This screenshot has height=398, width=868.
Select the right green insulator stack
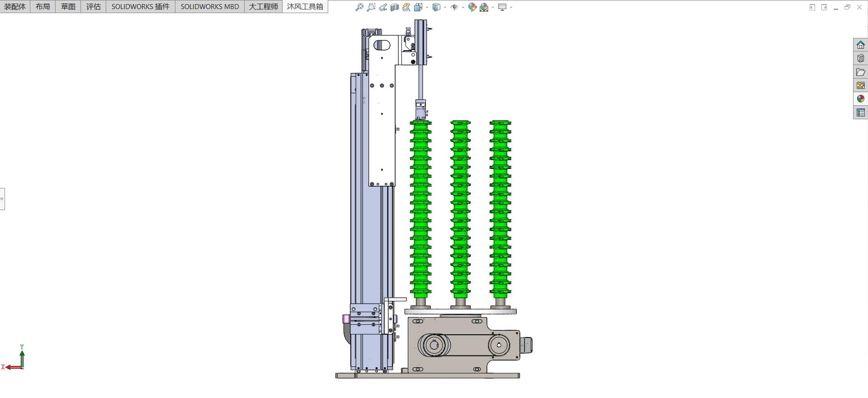click(x=500, y=209)
